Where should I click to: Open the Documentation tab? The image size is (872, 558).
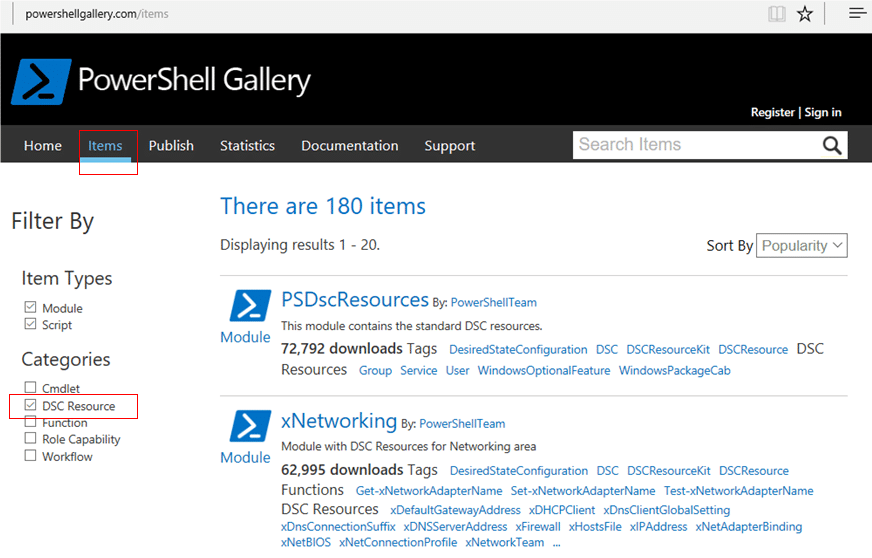tap(350, 146)
